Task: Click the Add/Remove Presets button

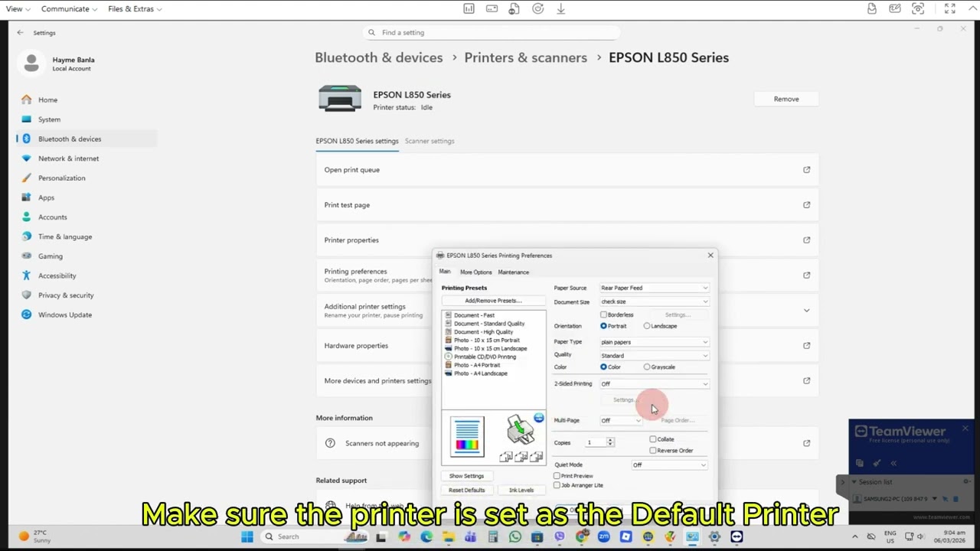Action: click(x=493, y=301)
